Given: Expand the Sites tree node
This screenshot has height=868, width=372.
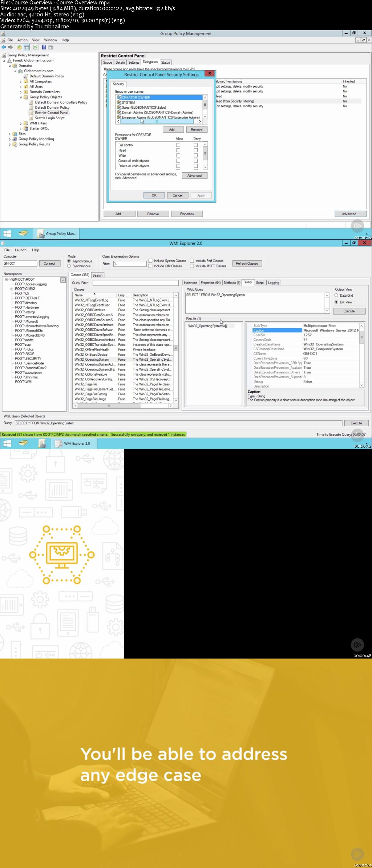Looking at the screenshot, I should [10, 134].
